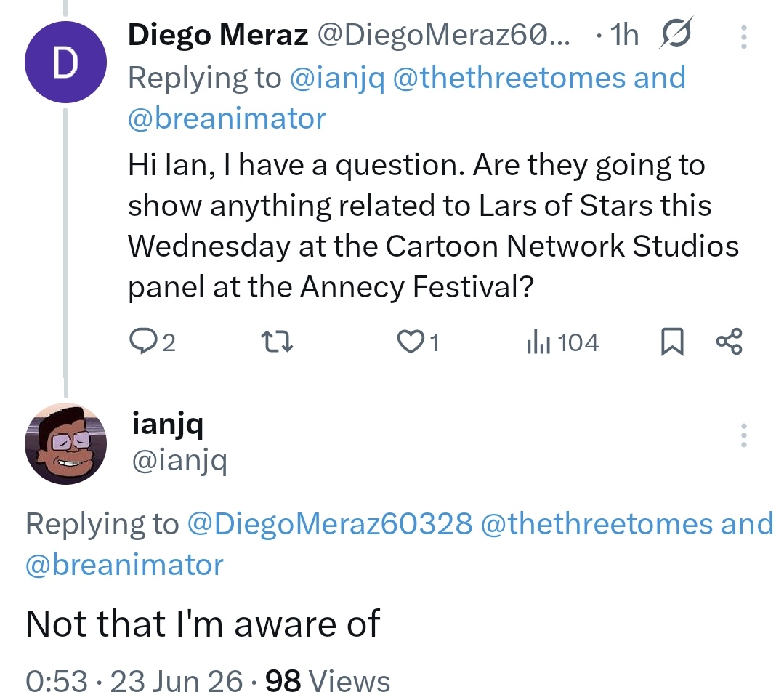Open more options menu for ianjq's reply
Image resolution: width=784 pixels, height=700 pixels.
pos(743,435)
